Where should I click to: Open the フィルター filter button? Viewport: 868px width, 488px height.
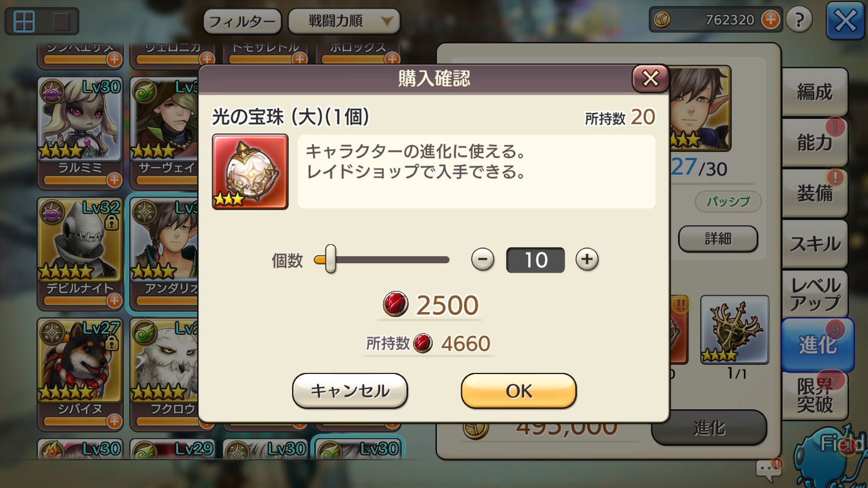(242, 22)
